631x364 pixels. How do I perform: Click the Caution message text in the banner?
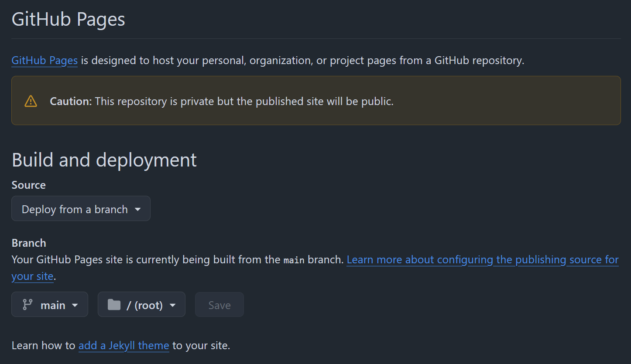[244, 101]
